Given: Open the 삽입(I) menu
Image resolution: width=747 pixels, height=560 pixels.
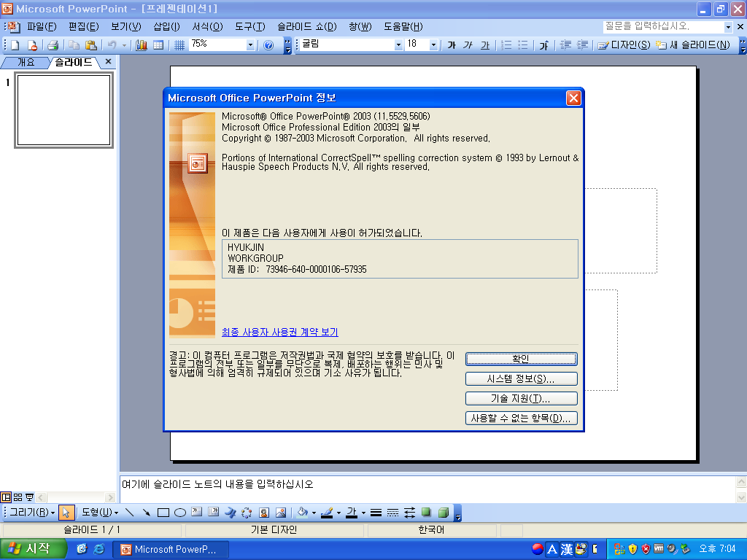Looking at the screenshot, I should 167,27.
